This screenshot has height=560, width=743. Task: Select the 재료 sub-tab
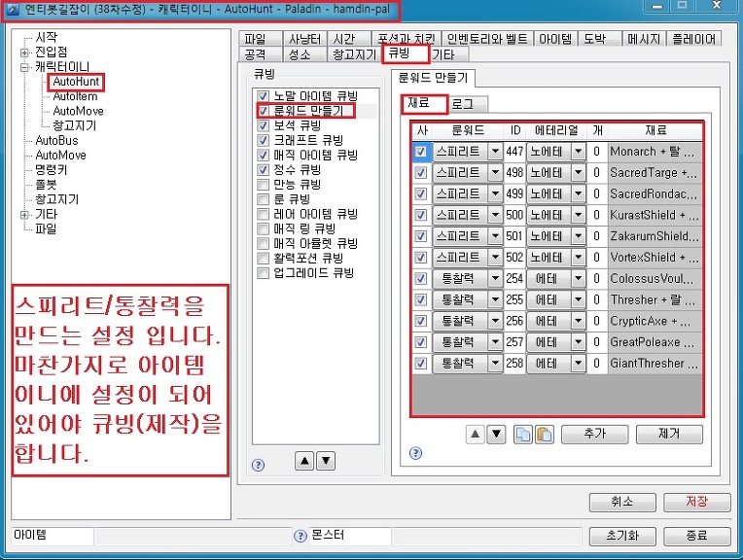click(424, 104)
